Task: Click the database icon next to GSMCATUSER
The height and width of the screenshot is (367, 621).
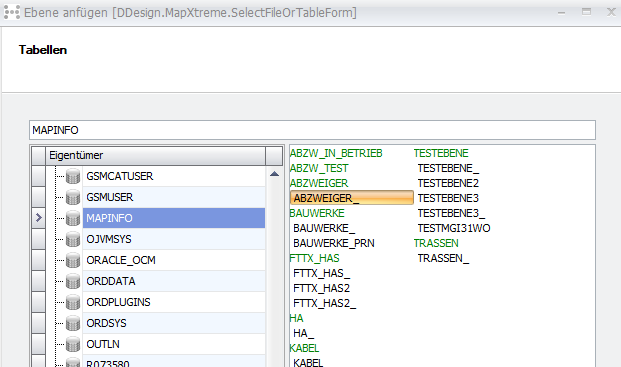Action: [x=73, y=176]
